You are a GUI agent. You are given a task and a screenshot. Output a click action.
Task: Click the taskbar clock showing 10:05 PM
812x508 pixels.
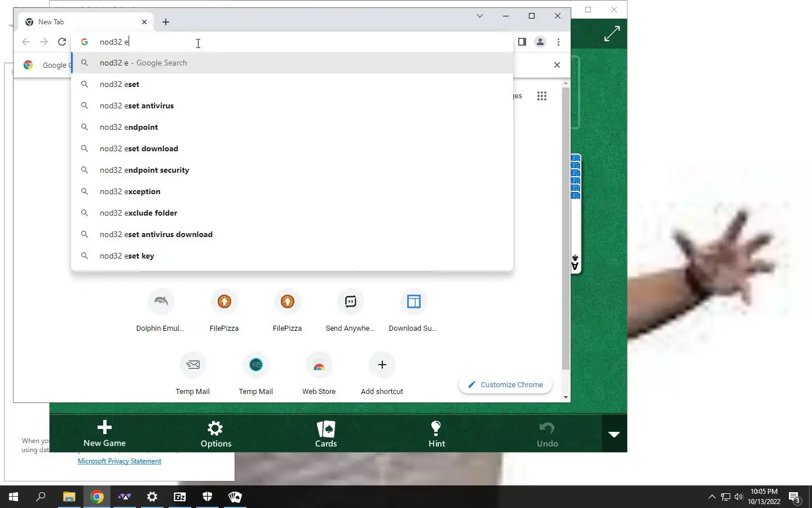[764, 497]
